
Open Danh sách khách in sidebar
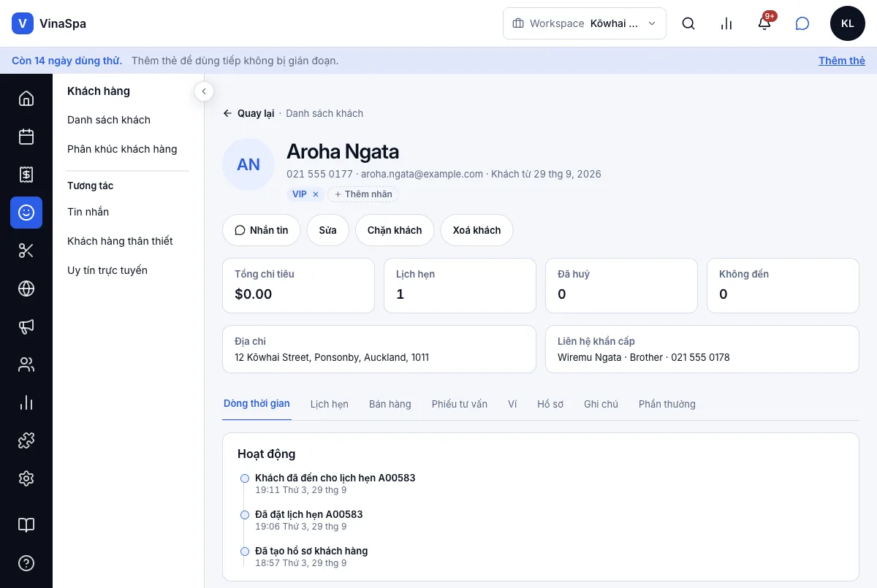click(x=109, y=120)
